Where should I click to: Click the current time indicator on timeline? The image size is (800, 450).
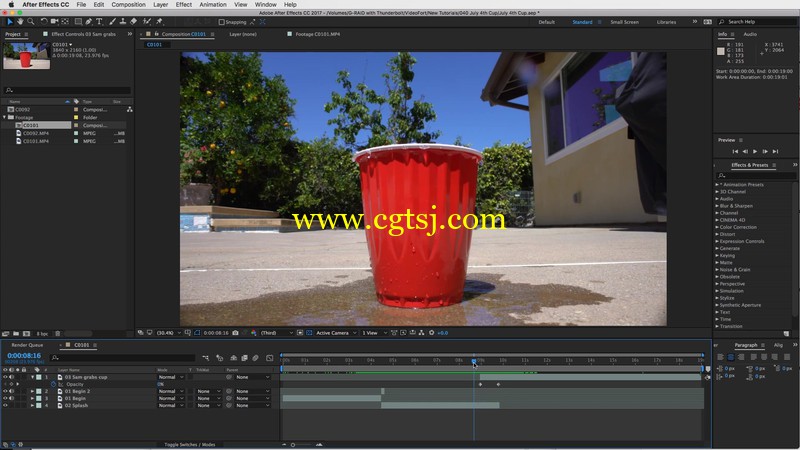[474, 361]
